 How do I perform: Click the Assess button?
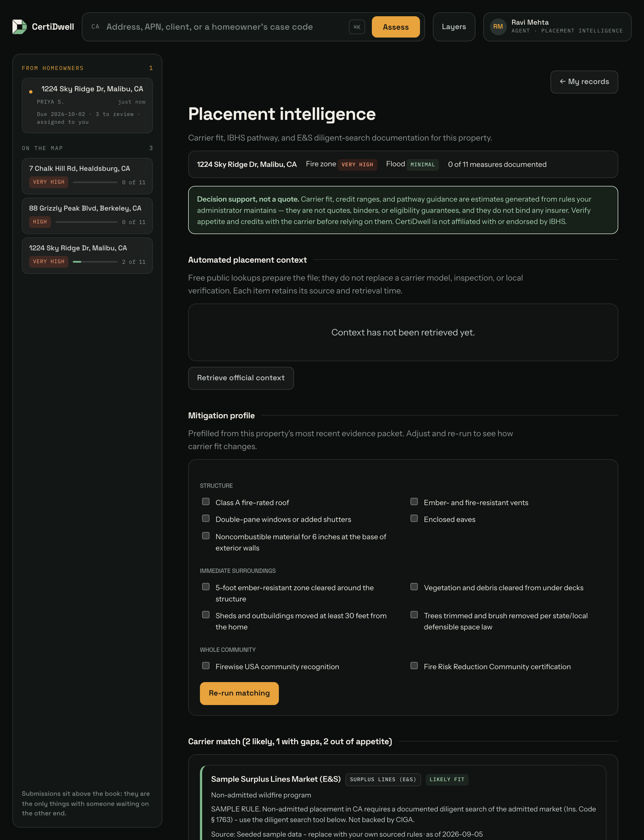pyautogui.click(x=396, y=27)
